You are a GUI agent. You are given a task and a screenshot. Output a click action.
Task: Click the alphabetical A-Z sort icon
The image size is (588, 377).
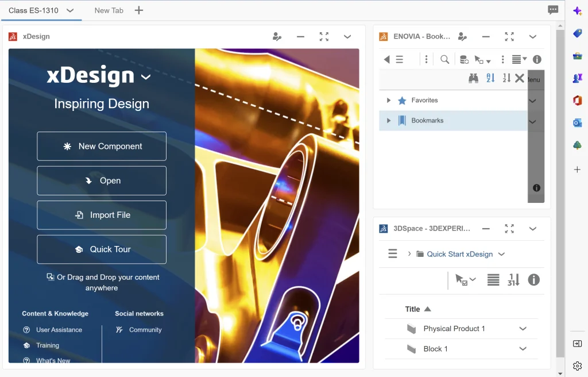(x=489, y=79)
